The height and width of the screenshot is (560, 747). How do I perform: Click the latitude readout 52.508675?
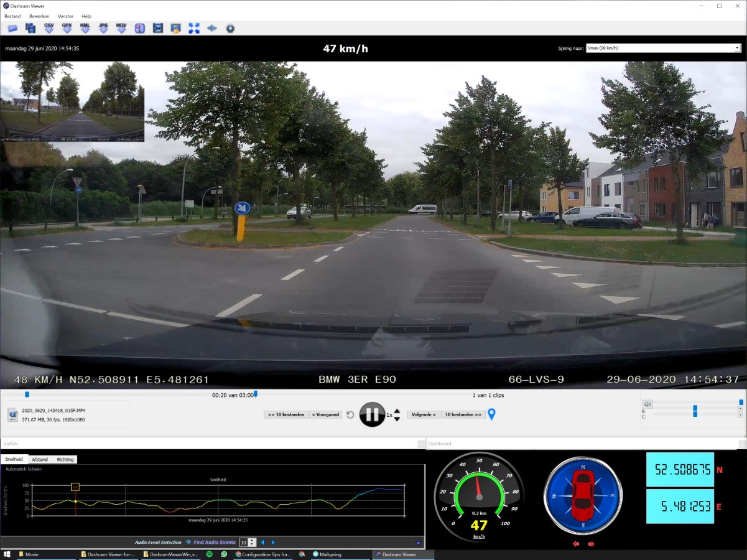[x=680, y=470]
